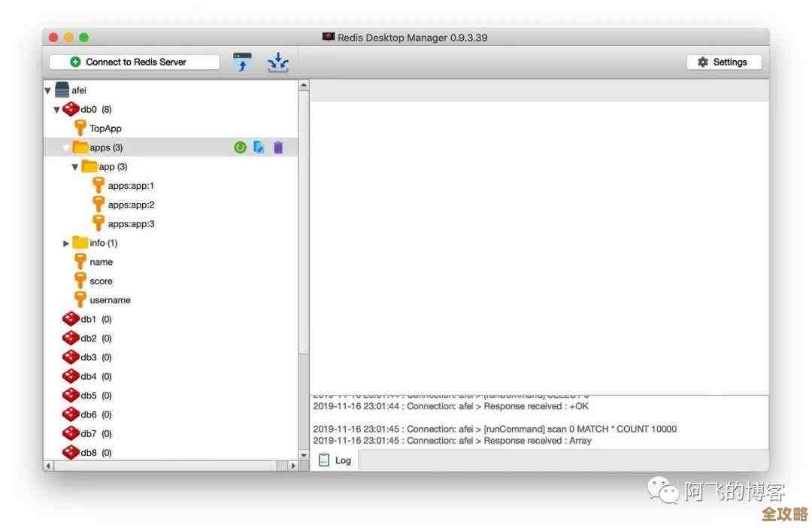Reload the apps namespace with green icon
This screenshot has width=812, height=528.
pyautogui.click(x=240, y=147)
